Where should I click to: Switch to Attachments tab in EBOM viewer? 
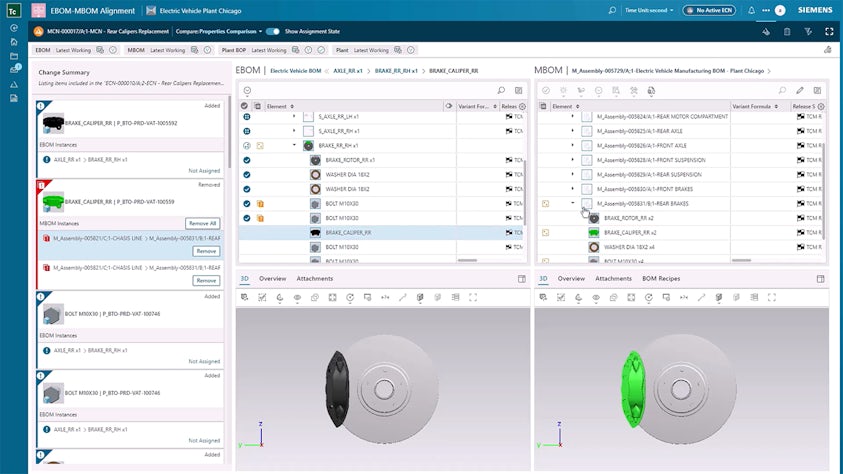[315, 278]
